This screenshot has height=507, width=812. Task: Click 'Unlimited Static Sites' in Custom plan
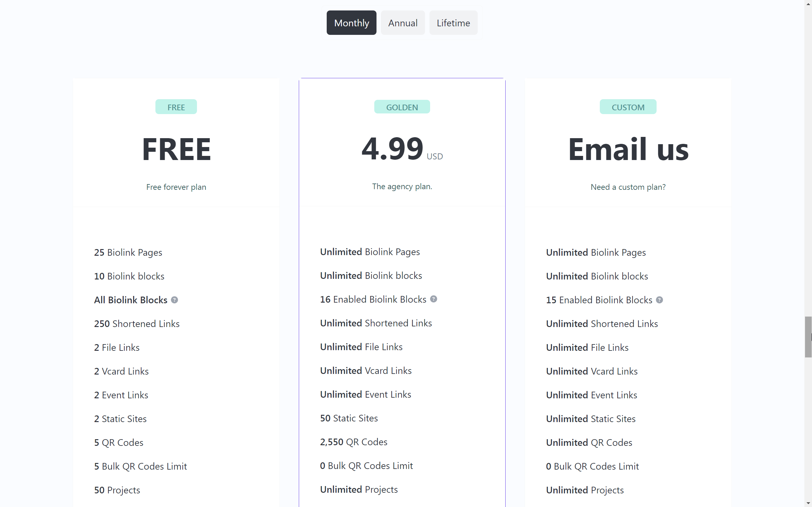591,419
